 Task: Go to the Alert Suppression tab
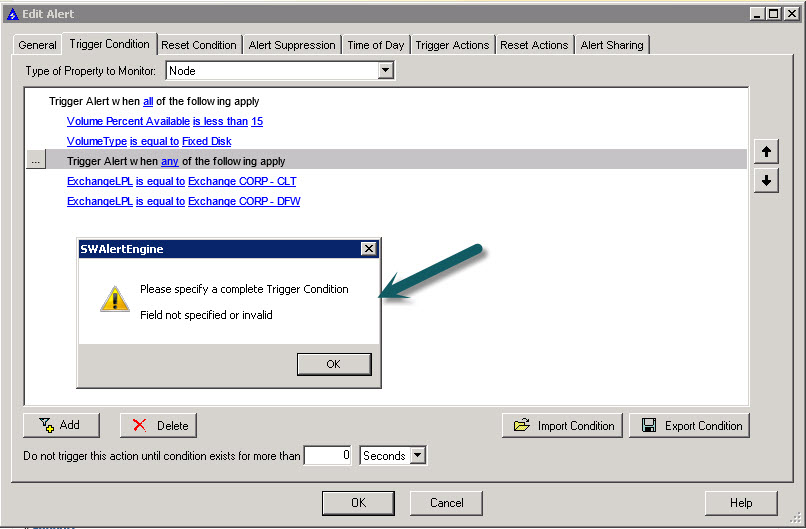click(x=292, y=45)
